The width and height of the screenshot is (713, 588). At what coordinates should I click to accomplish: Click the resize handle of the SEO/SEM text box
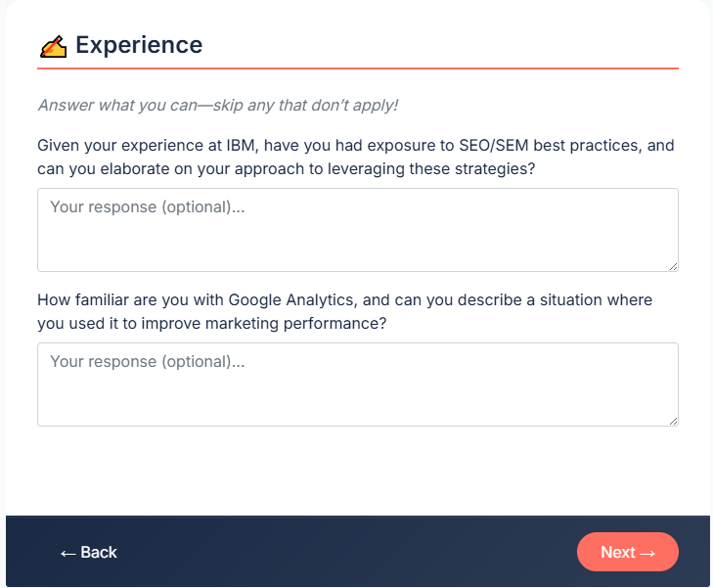[x=673, y=266]
